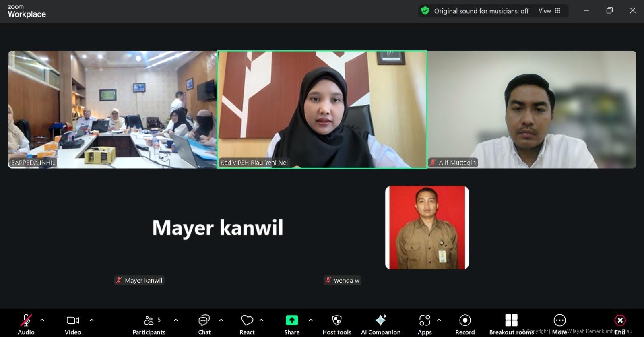Open Host tools shield icon
The width and height of the screenshot is (644, 337).
[337, 320]
